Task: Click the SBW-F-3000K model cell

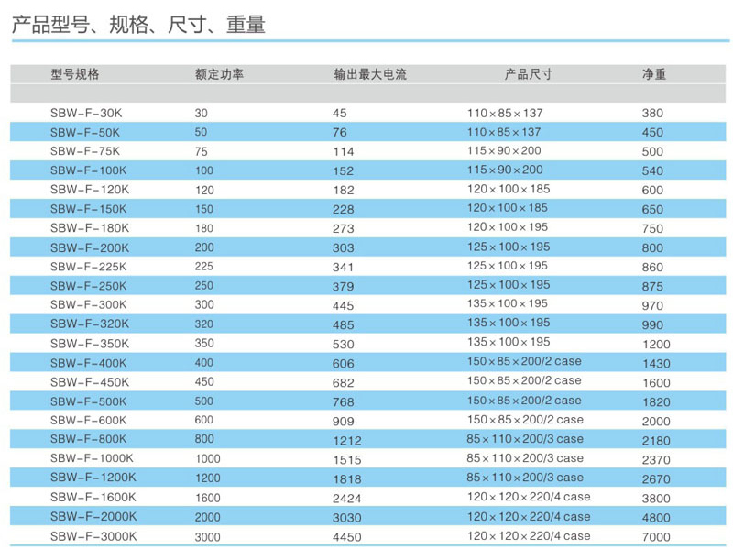Action: pos(92,536)
